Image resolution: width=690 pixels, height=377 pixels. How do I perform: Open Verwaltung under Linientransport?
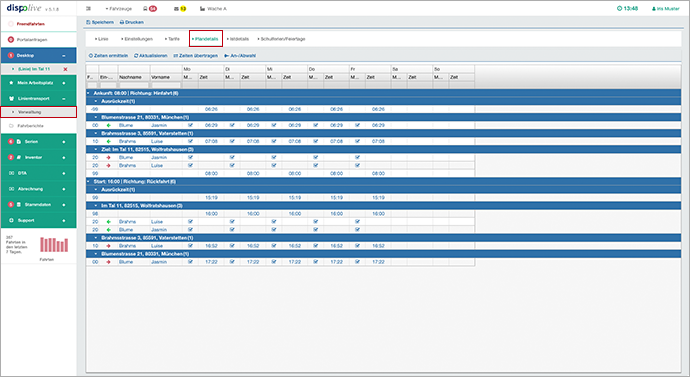tap(39, 112)
